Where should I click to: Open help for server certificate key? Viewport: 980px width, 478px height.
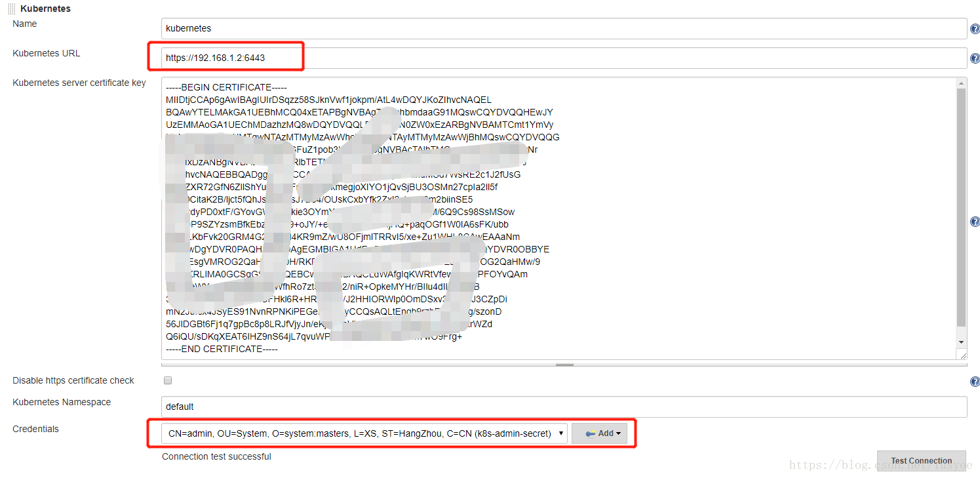[975, 222]
